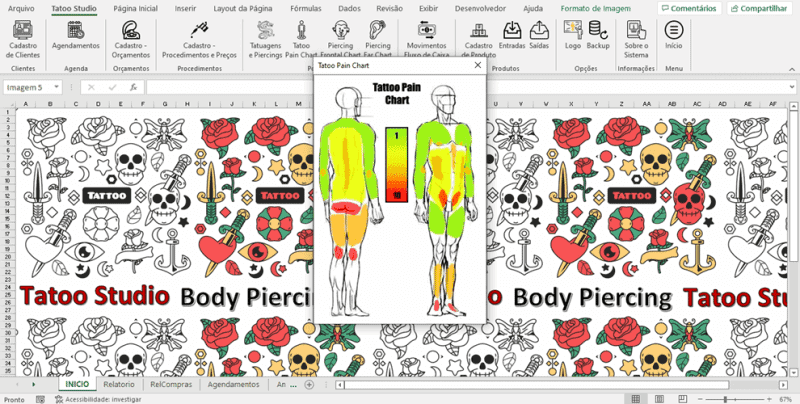Viewport: 800px width, 404px height.
Task: Switch to the Agendamentos sheet tab
Action: [x=233, y=384]
